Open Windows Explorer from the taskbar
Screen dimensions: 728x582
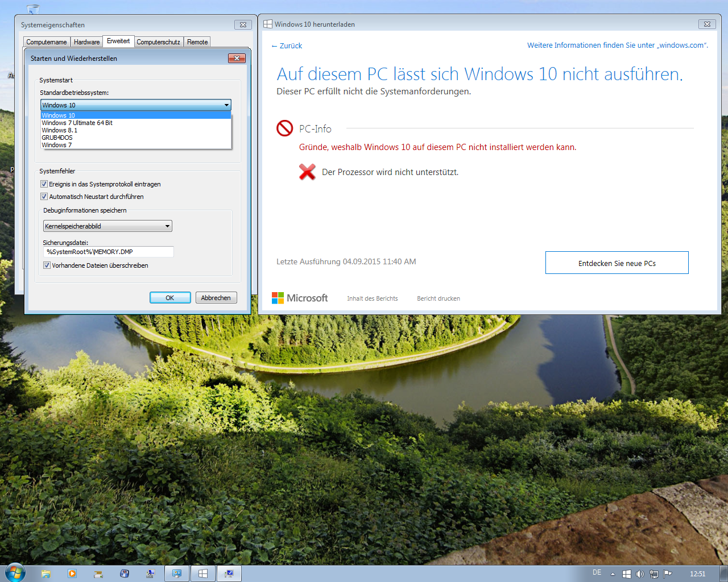[45, 573]
